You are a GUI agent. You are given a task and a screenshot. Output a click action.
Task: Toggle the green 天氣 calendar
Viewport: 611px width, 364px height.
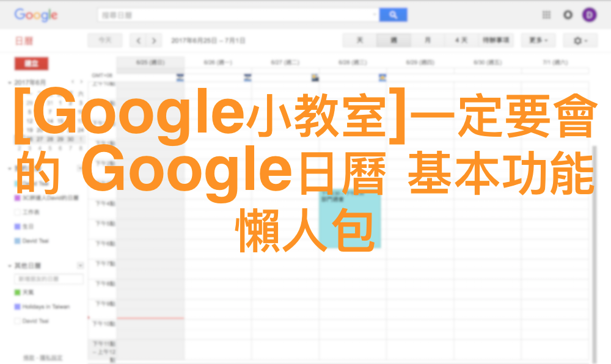click(17, 293)
